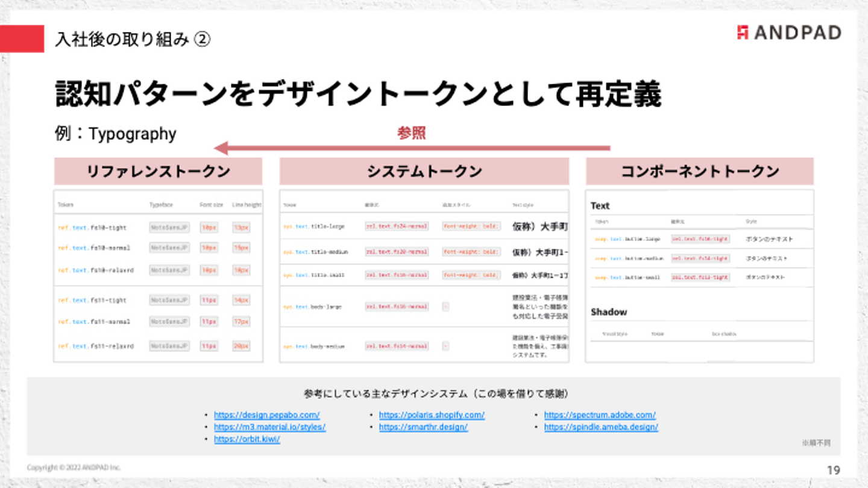Open the spindle.ameba.design link

[x=601, y=427]
